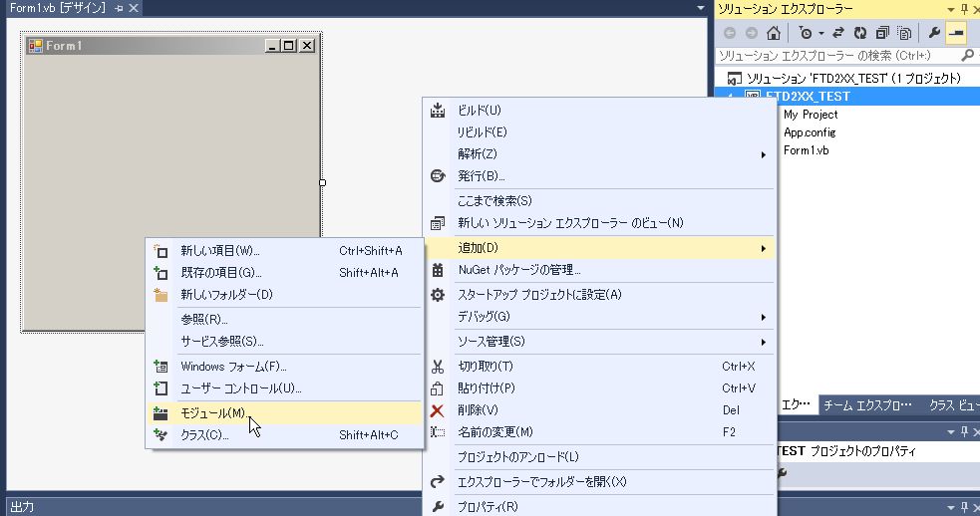The height and width of the screenshot is (516, 980).
Task: Click the rename icon beside 名前の変更(M)
Action: [438, 432]
